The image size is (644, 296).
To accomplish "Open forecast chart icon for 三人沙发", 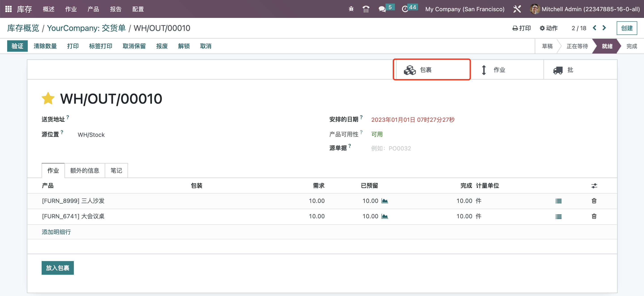I will point(384,201).
